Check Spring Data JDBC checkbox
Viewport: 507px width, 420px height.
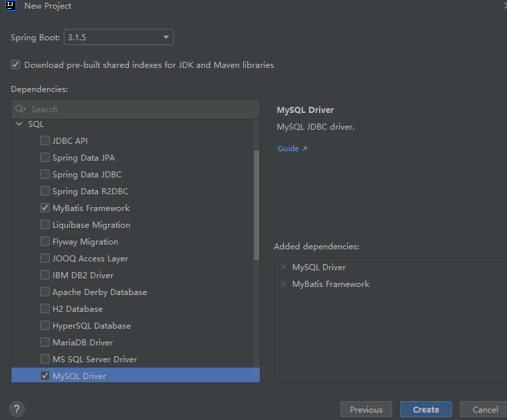point(44,174)
